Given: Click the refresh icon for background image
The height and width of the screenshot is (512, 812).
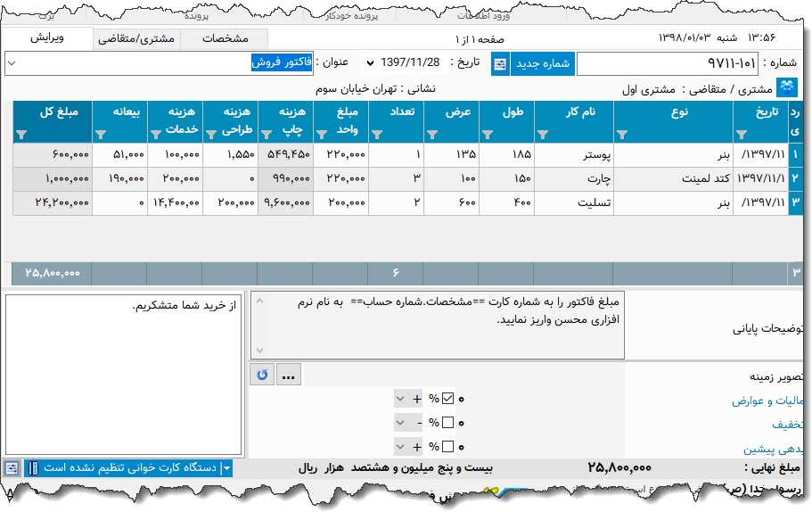Looking at the screenshot, I should [x=262, y=375].
